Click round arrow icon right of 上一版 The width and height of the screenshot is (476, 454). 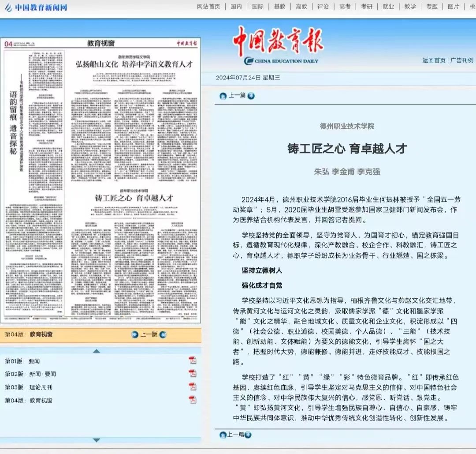(163, 334)
